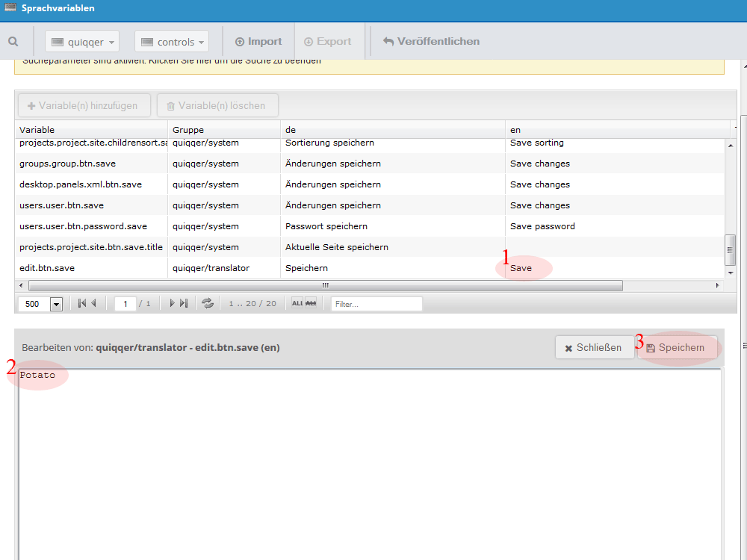Screen dimensions: 747x560
Task: Click the yellow search-active notice bar
Action: coord(369,66)
